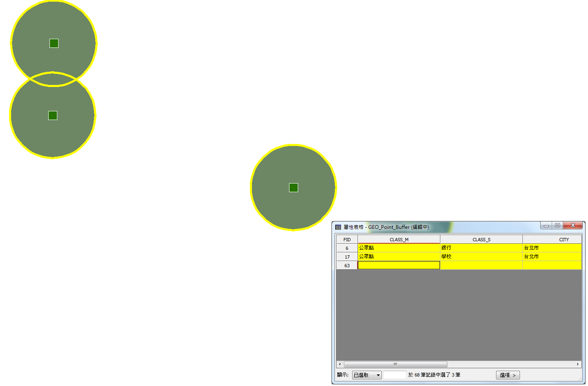Open the 顯示 dropdown showing 已選取
Image resolution: width=588 pixels, height=386 pixels.
point(367,375)
